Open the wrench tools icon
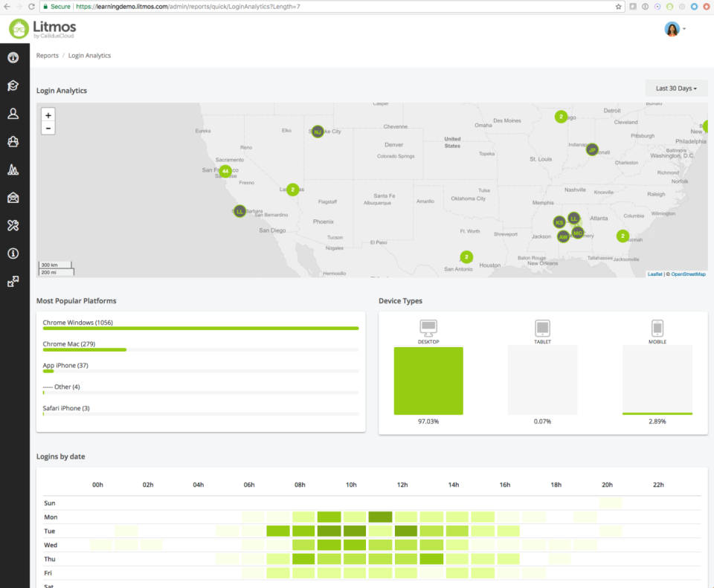Viewport: 714px width, 588px height. point(13,225)
